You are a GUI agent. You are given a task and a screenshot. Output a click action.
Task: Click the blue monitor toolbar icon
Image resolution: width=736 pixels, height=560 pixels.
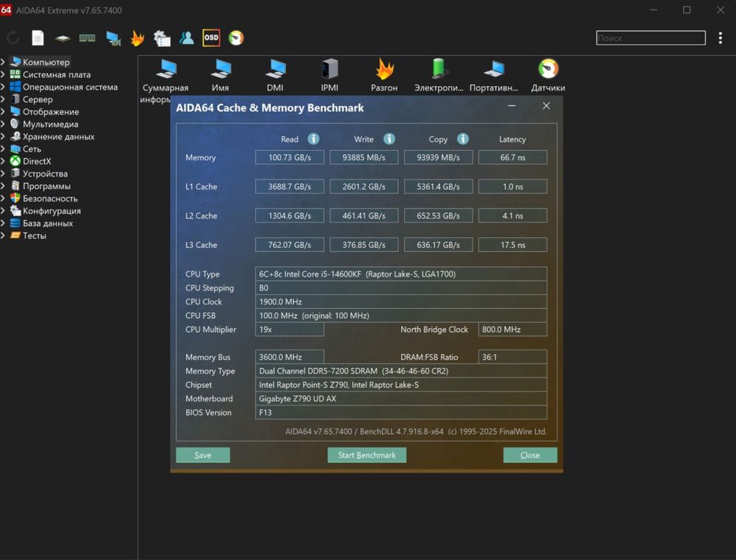pyautogui.click(x=113, y=38)
